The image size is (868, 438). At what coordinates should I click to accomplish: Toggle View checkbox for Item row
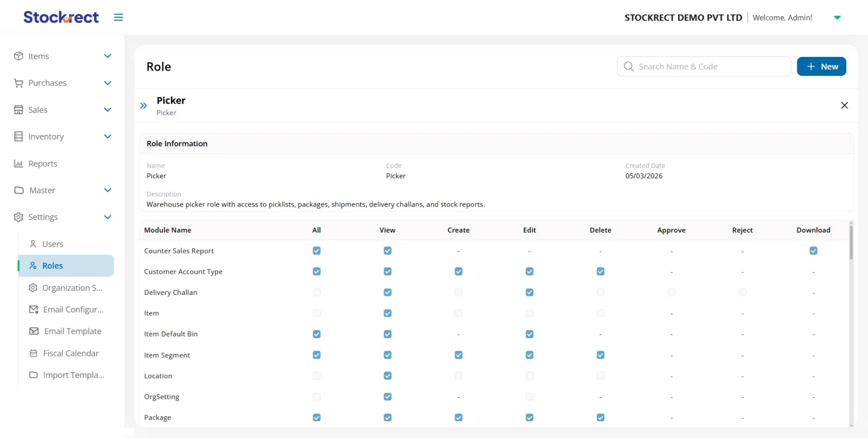[387, 313]
